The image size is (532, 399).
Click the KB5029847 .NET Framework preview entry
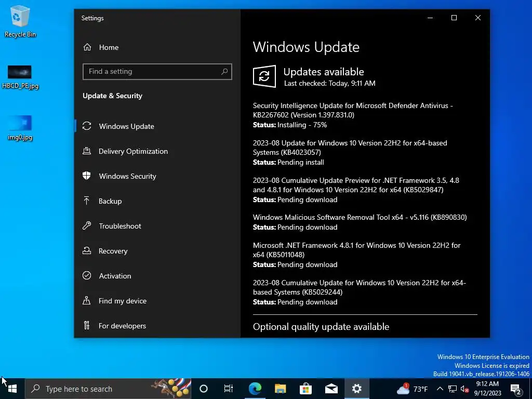(356, 185)
